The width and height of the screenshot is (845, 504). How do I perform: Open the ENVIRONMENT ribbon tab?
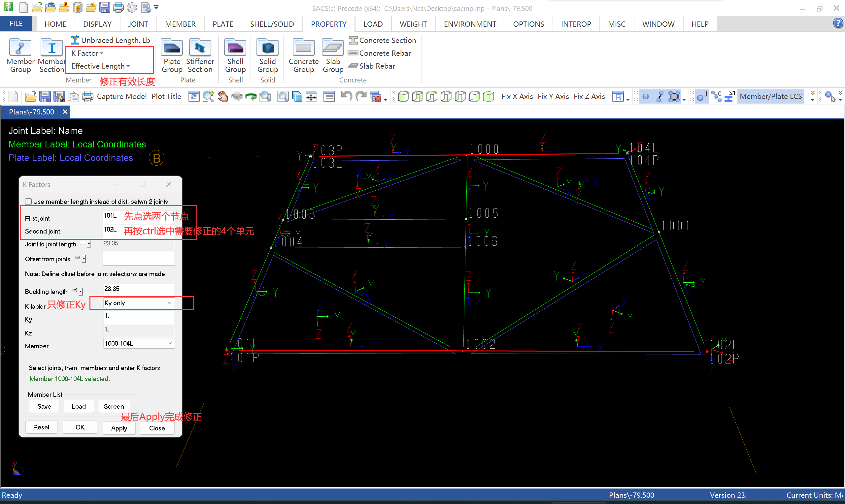pos(470,24)
